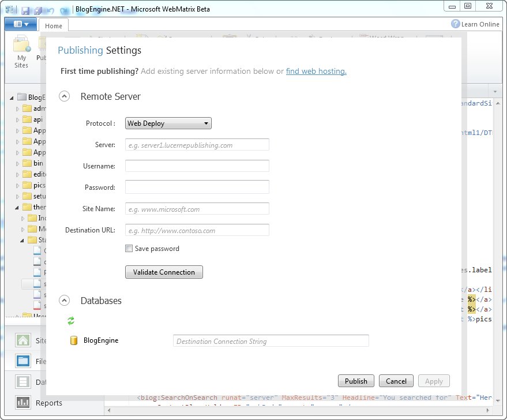Click the green refresh databases icon
The width and height of the screenshot is (507, 420).
click(71, 320)
